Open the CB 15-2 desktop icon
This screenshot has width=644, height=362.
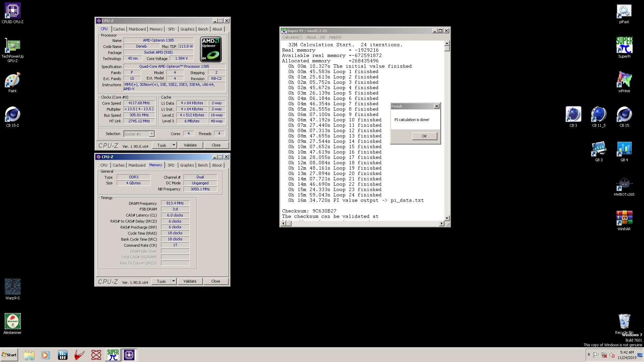click(x=12, y=117)
